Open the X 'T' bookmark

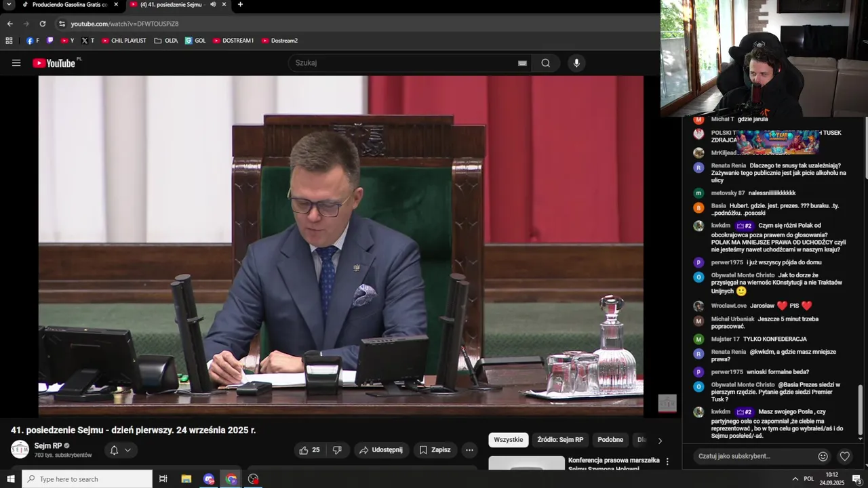(87, 41)
